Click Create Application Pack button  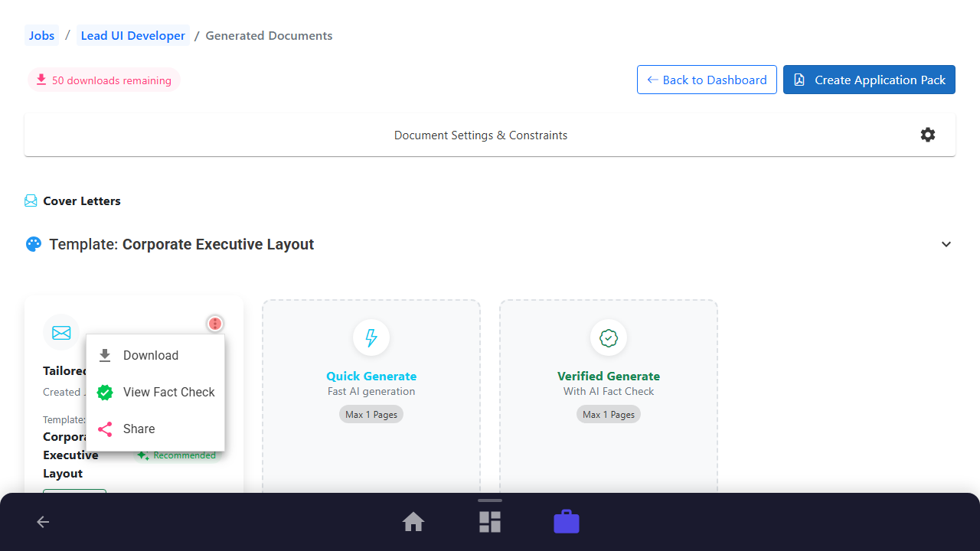click(869, 80)
